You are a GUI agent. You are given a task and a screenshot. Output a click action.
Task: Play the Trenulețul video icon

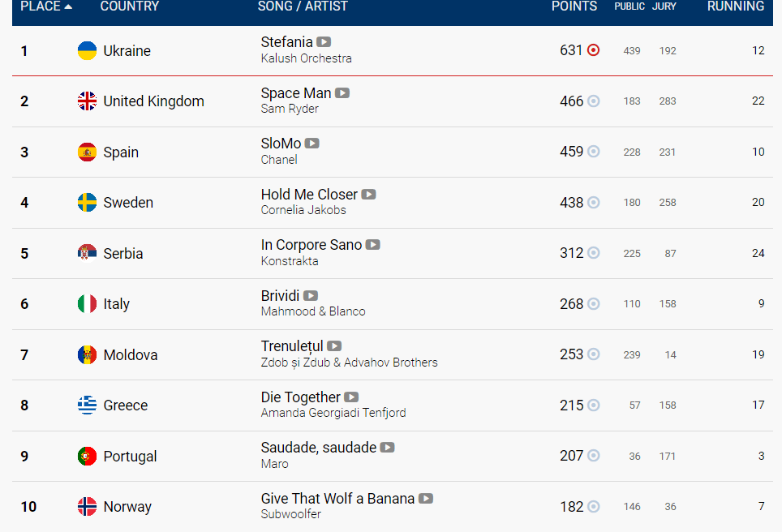pos(335,346)
